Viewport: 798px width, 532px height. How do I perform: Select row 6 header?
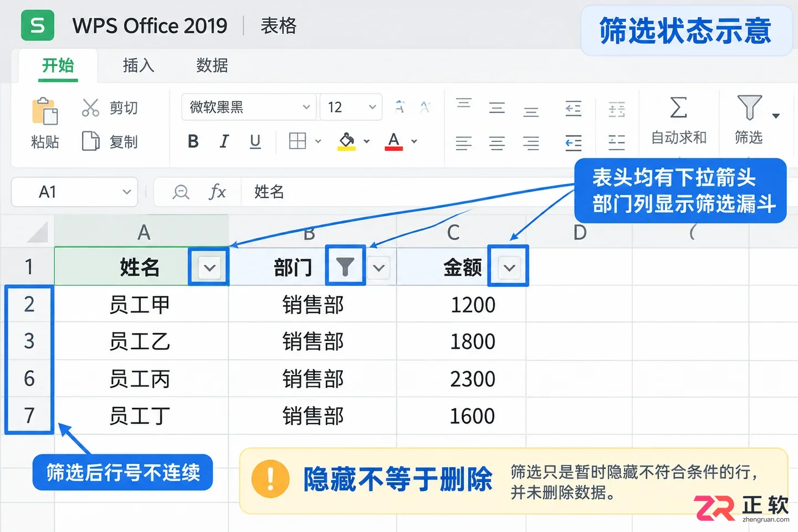click(29, 378)
